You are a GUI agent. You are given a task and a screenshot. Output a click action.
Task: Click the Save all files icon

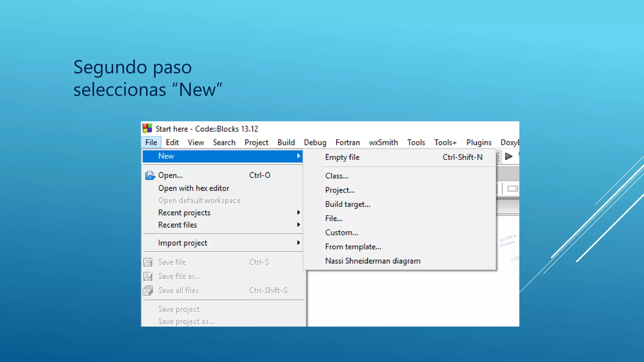pyautogui.click(x=148, y=290)
